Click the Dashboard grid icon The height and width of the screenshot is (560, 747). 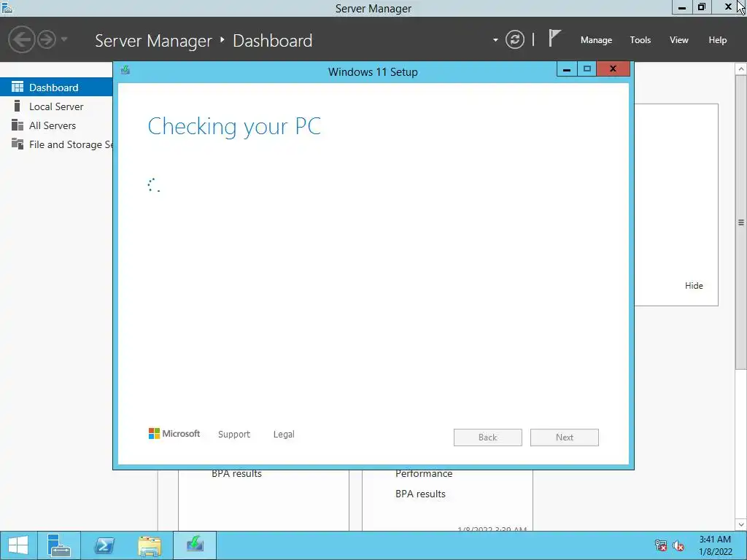point(18,87)
